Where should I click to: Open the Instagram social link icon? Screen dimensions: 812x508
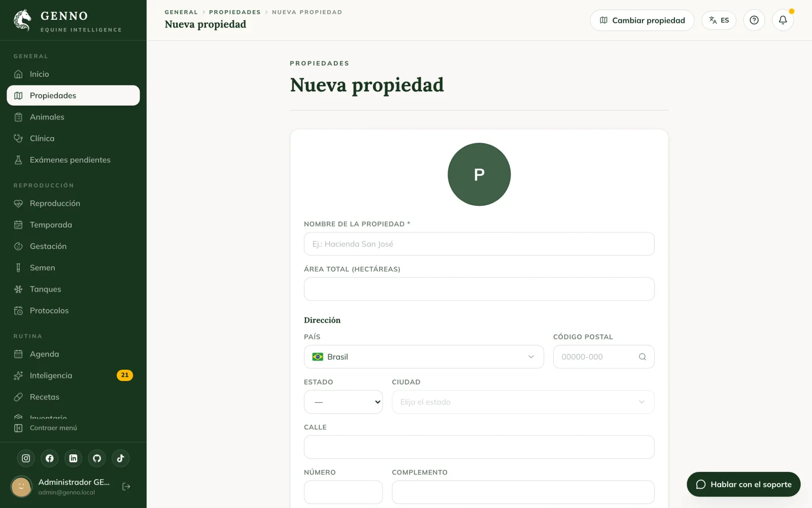[26, 458]
